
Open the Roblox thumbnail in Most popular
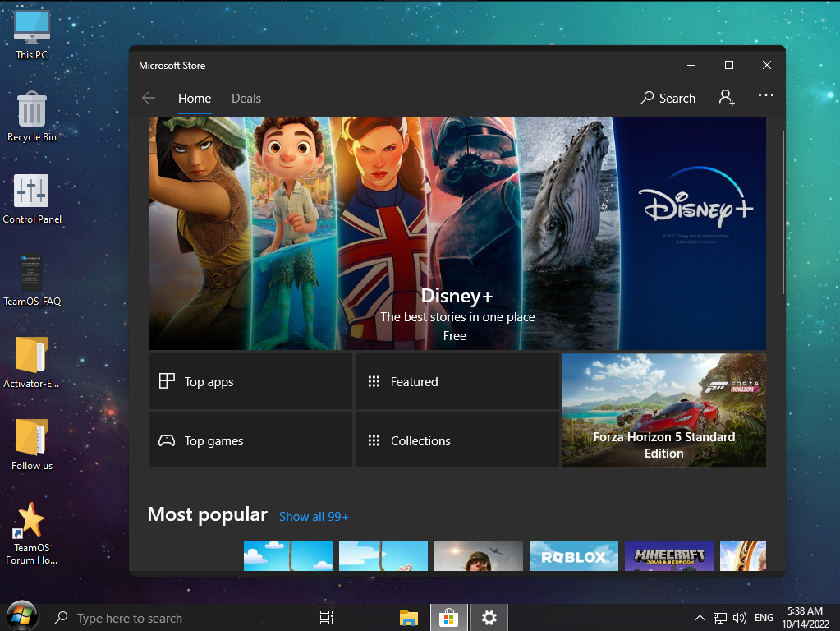(x=574, y=556)
